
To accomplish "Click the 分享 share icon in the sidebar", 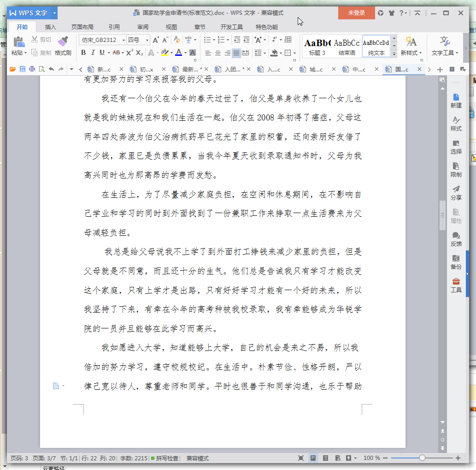I will 456,189.
